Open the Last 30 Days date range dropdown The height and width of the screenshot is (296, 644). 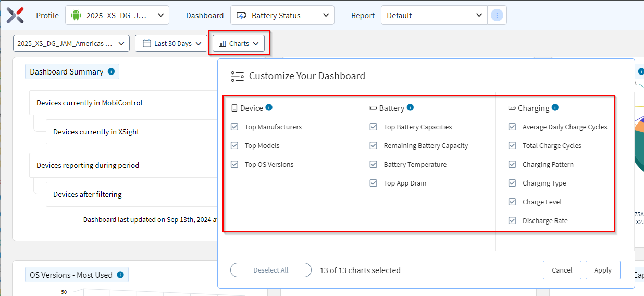pyautogui.click(x=171, y=44)
